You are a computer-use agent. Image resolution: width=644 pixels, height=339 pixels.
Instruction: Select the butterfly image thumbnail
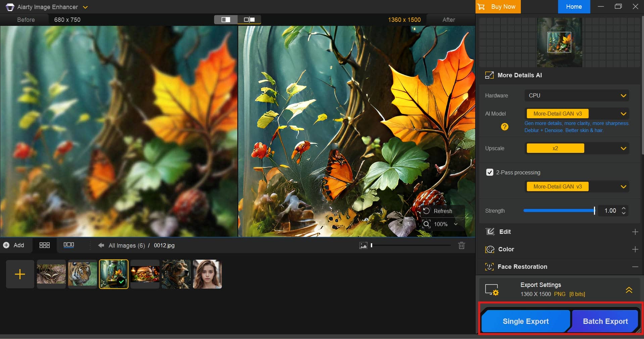coord(51,274)
